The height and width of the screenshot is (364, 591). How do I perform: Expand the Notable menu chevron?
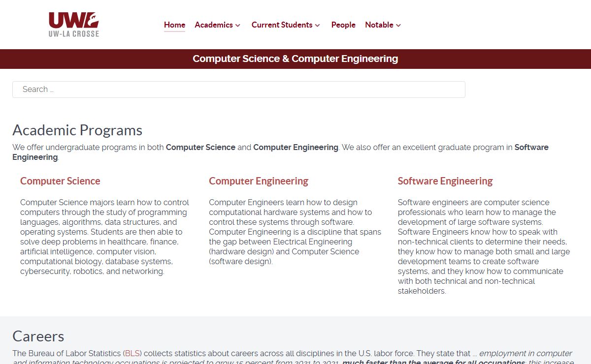point(398,25)
